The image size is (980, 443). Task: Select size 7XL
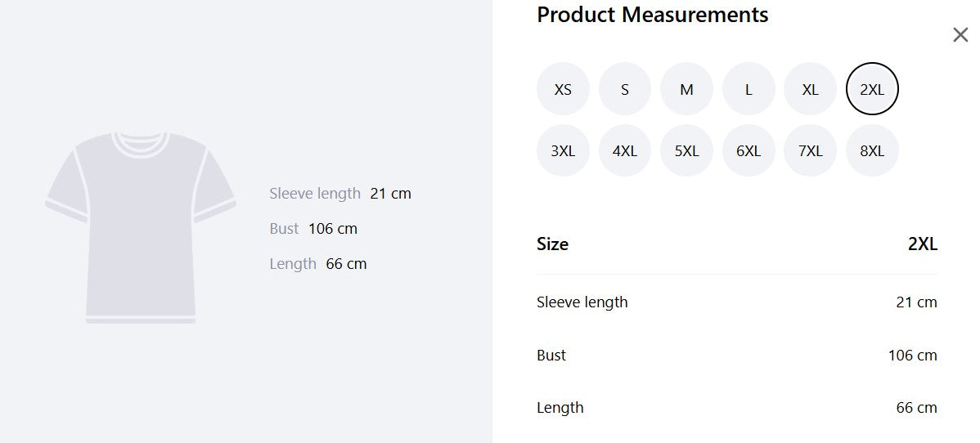point(810,150)
